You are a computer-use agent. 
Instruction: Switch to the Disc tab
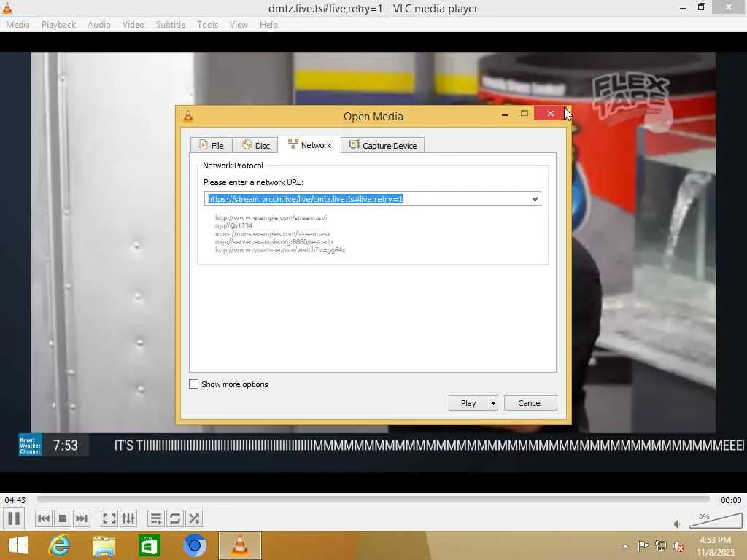pyautogui.click(x=255, y=145)
